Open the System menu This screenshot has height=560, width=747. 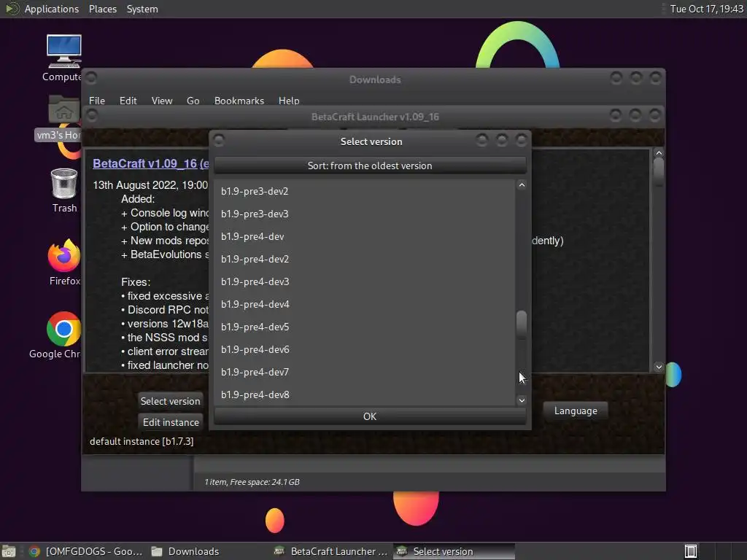pos(142,9)
